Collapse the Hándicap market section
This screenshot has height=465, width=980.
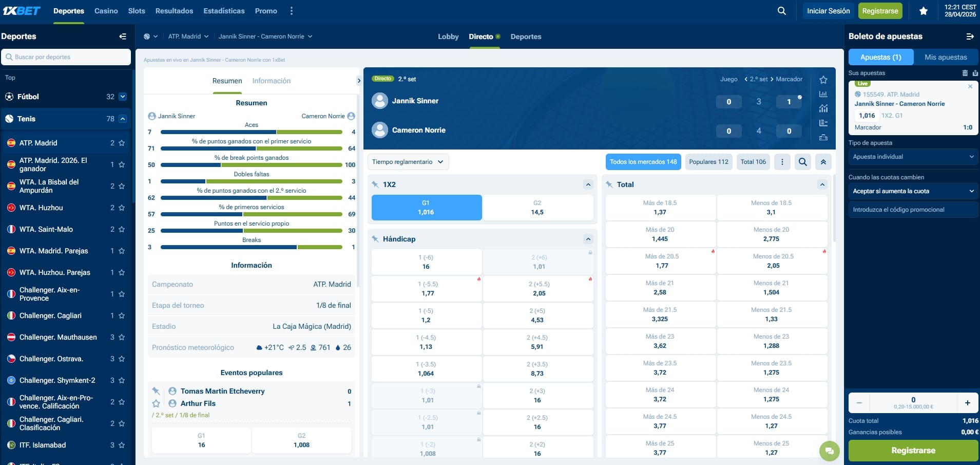(x=588, y=239)
